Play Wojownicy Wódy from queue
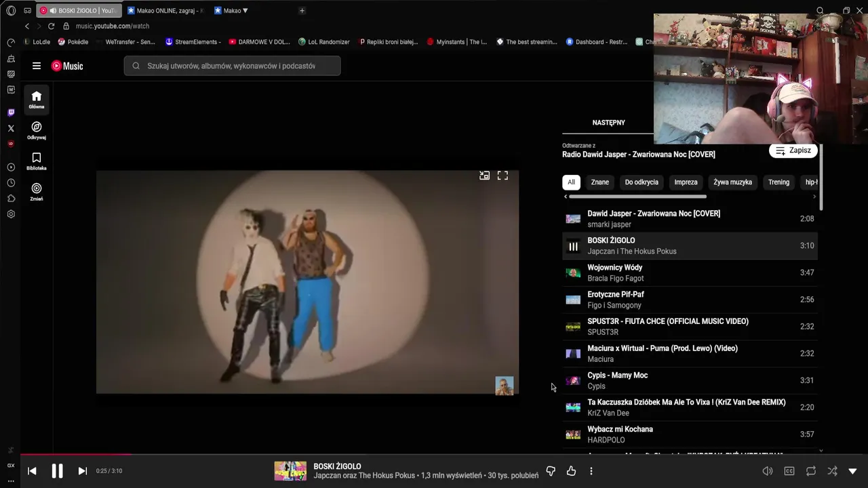 coord(690,272)
